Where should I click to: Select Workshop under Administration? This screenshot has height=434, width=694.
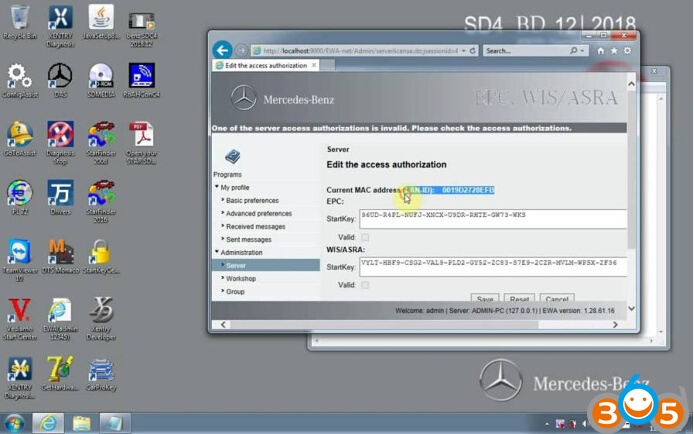pyautogui.click(x=241, y=279)
